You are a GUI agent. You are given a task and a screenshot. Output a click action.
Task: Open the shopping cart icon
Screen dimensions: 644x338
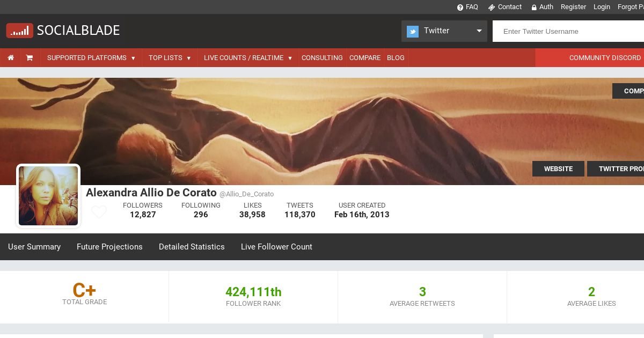(30, 58)
